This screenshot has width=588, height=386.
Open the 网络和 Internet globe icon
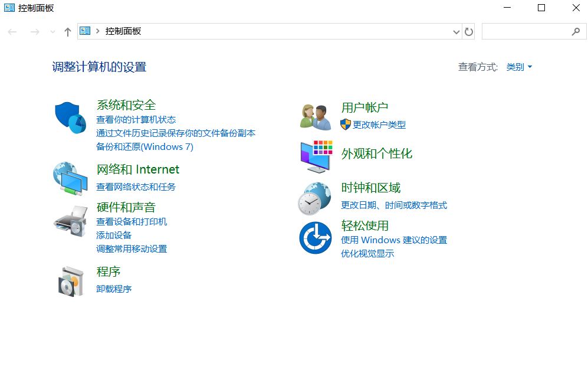point(71,179)
